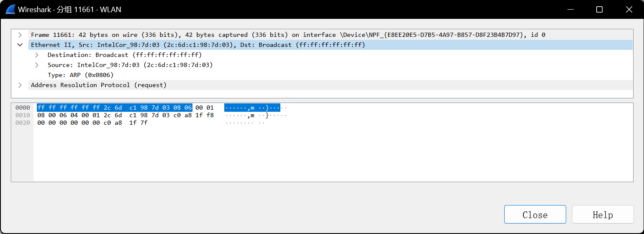Click the Wireshark shark fin title icon
The height and width of the screenshot is (234, 644).
click(x=10, y=9)
